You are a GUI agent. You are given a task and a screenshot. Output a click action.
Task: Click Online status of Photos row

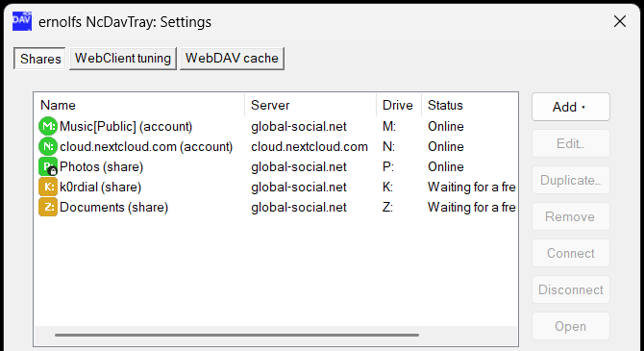point(446,167)
